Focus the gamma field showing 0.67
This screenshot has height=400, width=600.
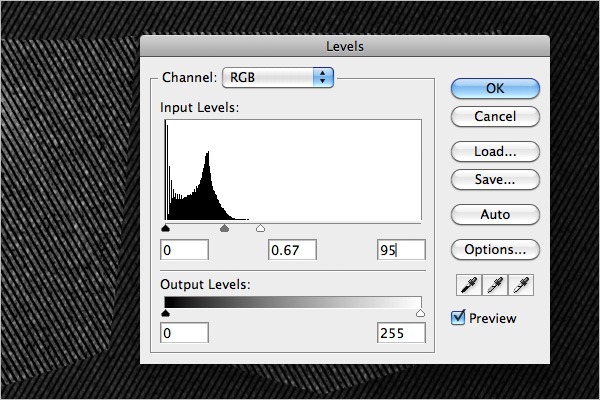click(292, 250)
